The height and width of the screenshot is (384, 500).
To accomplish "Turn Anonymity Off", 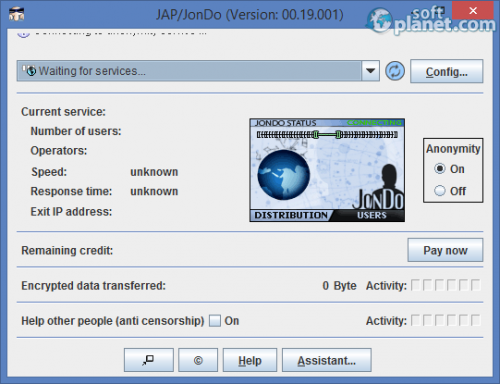I will pos(440,191).
